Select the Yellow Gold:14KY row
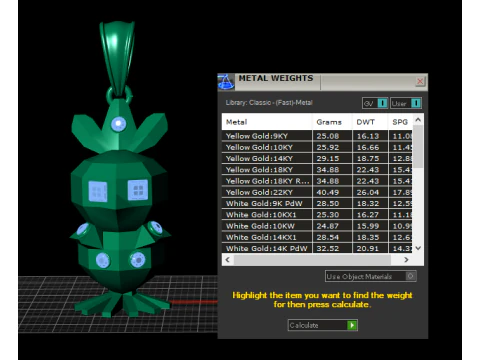 click(317, 158)
